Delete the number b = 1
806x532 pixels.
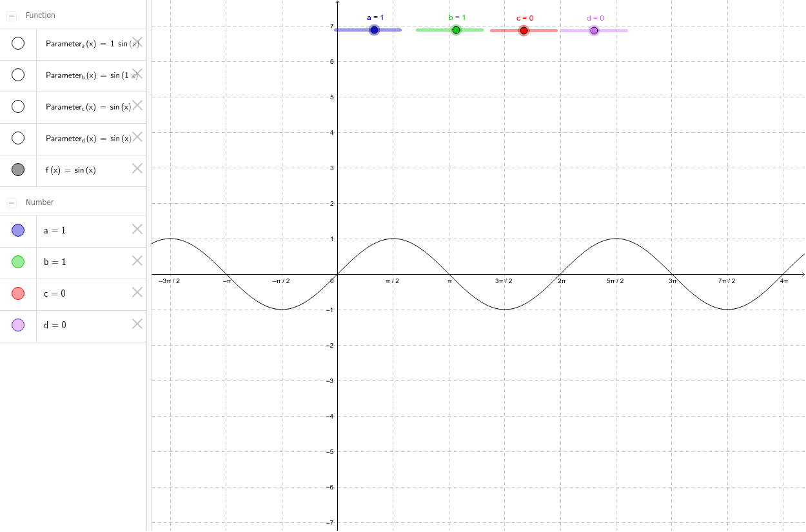(137, 261)
